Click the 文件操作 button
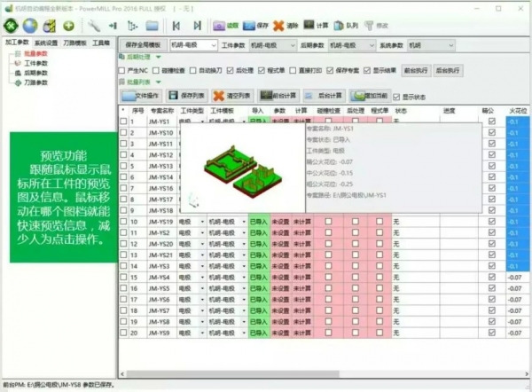Viewport: 532px width, 392px height. 141,96
